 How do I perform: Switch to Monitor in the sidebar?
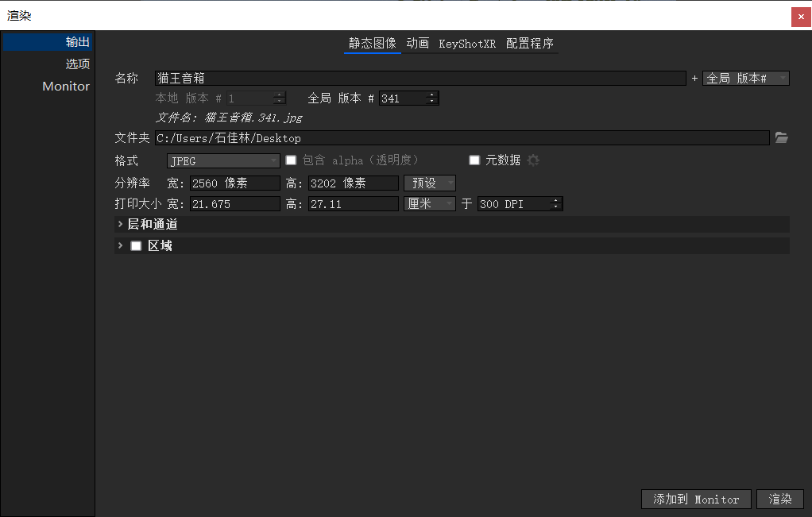pos(66,86)
